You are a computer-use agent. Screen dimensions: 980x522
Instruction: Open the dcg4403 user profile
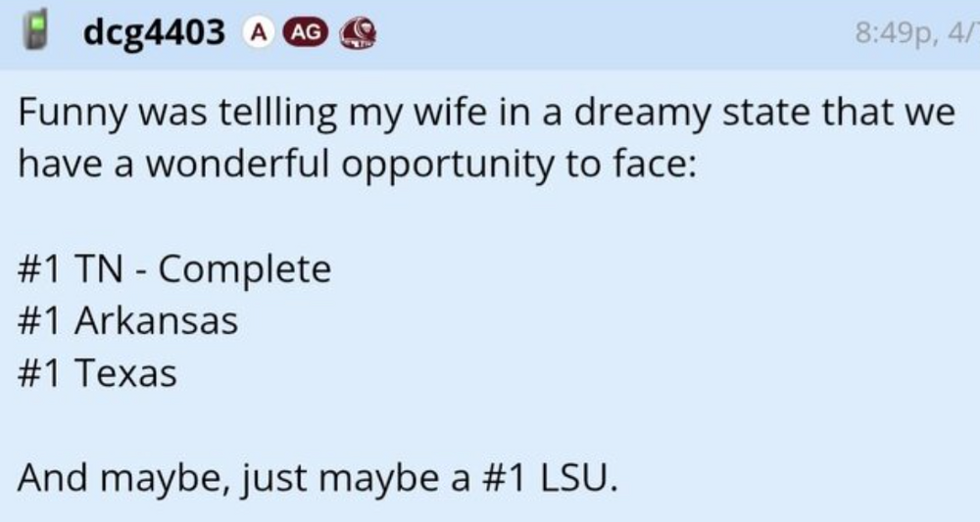[x=155, y=33]
